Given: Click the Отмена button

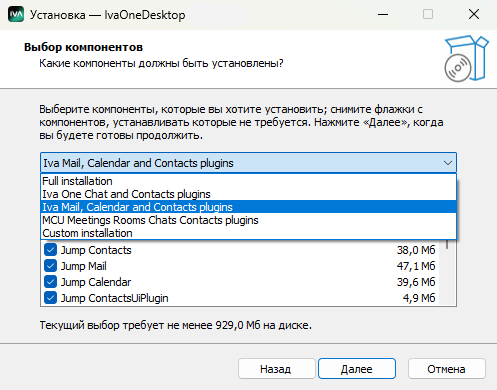Looking at the screenshot, I should [x=447, y=369].
